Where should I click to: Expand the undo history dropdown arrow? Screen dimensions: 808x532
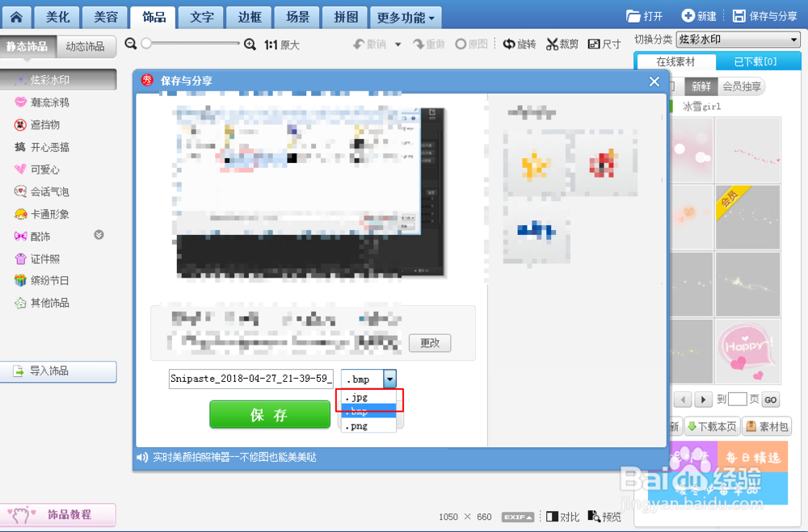pos(398,45)
